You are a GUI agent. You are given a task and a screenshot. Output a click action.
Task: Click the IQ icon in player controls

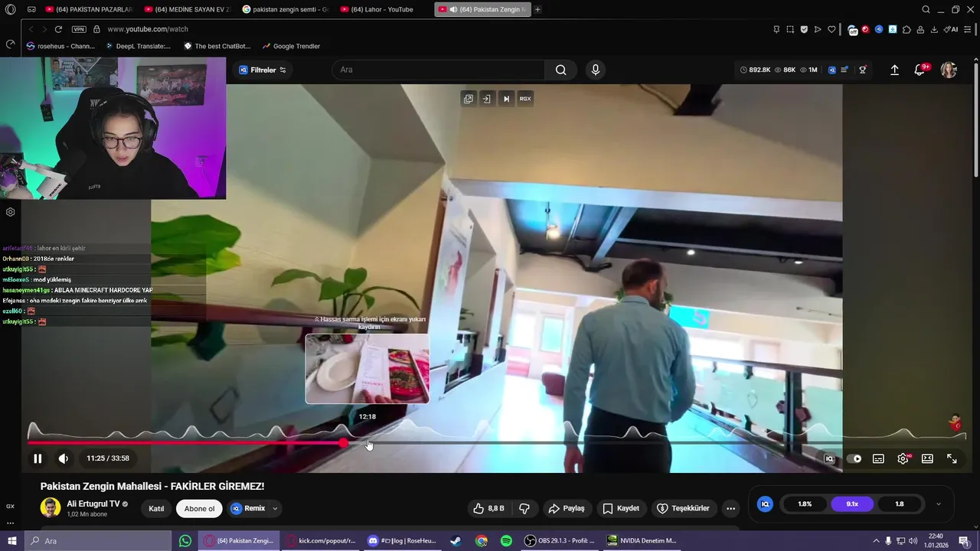tap(829, 458)
